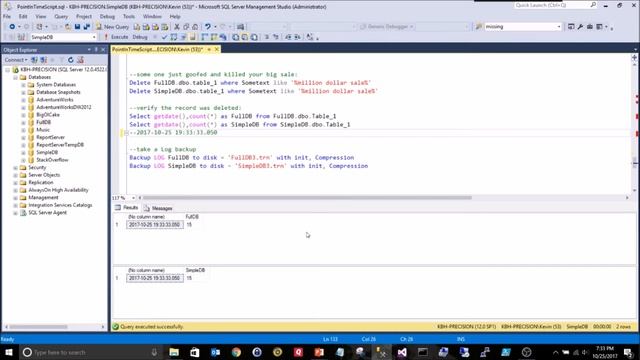The height and width of the screenshot is (360, 640).
Task: Toggle pin on PointinTimeScript tab
Action: [209, 49]
